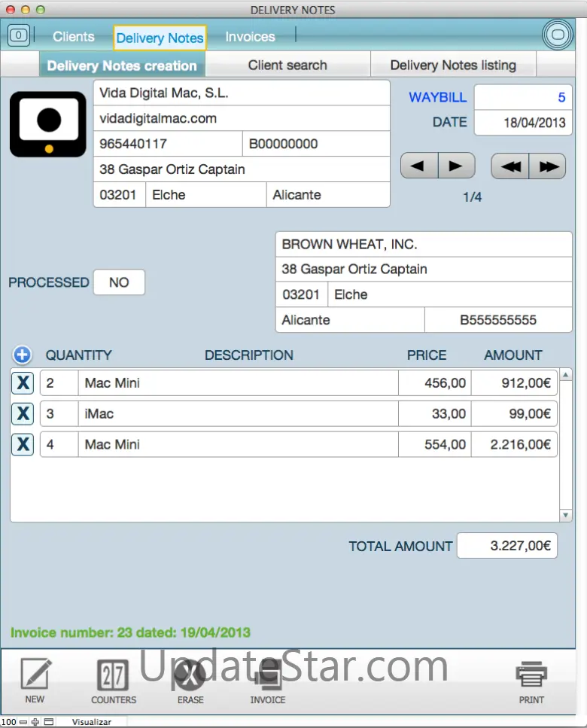587x728 pixels.
Task: Click client name BROWN WHEAT, INC.
Action: click(x=424, y=244)
